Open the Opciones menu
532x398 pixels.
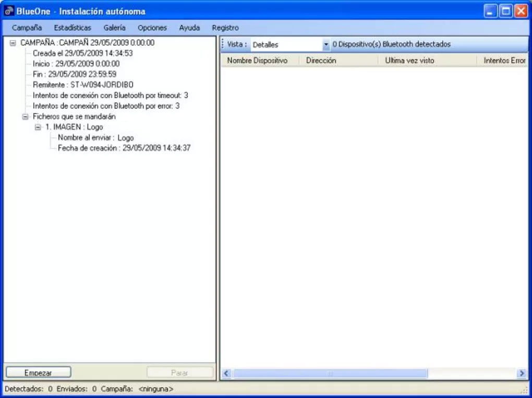pos(152,28)
